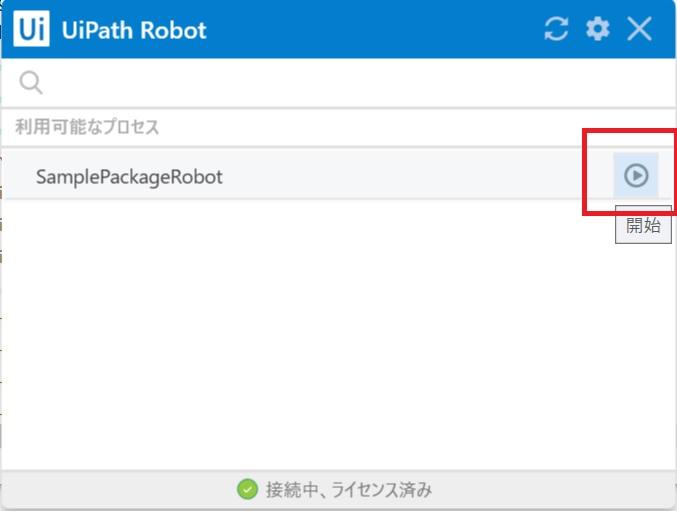The image size is (677, 511).
Task: Click the 接続中、ライセンス済み status text
Action: click(348, 489)
